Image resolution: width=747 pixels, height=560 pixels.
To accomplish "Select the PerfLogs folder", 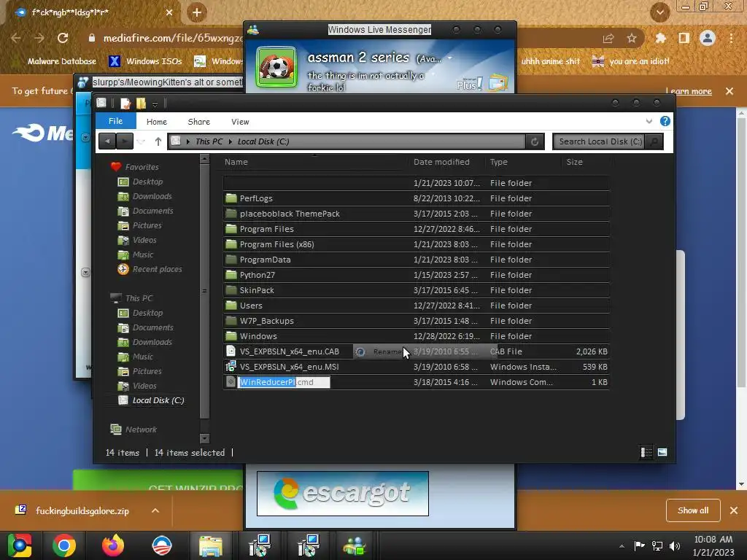I will [416, 198].
